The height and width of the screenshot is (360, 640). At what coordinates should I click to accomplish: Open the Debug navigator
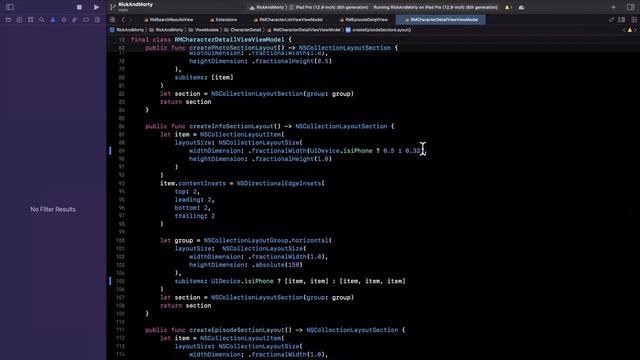pos(75,20)
